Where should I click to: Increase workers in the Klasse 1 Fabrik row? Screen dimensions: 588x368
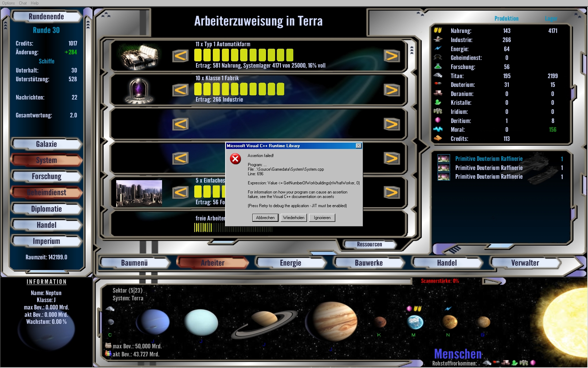(x=392, y=90)
